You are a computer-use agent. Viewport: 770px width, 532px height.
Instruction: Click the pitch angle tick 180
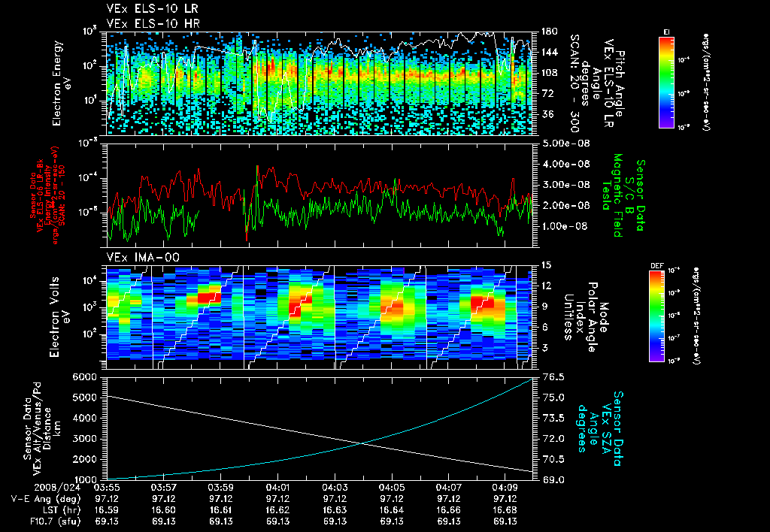coord(549,32)
